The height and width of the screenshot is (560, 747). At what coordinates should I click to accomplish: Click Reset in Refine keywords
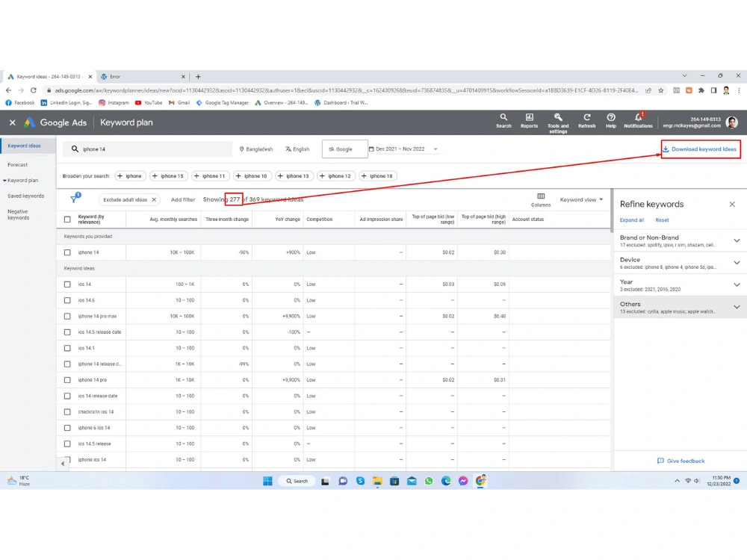662,220
